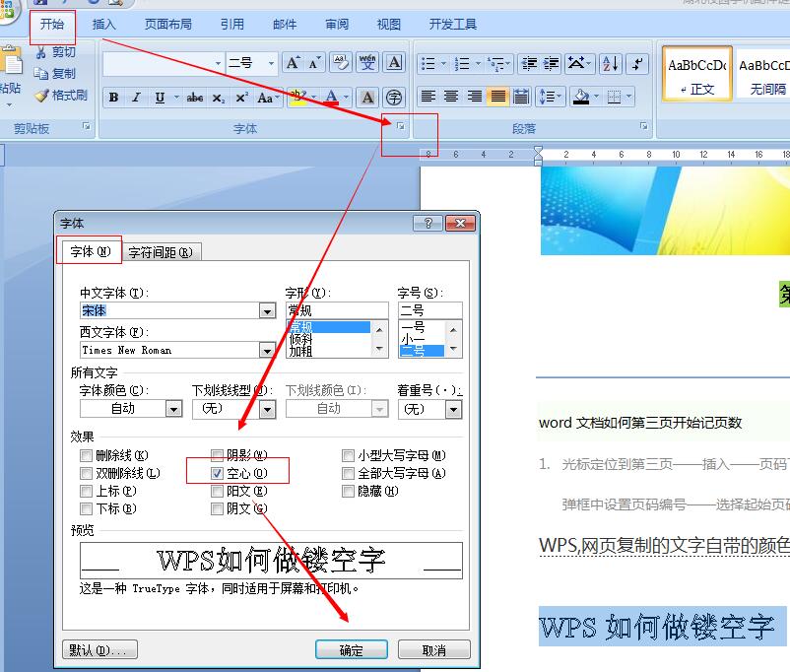Switch to 插入 ribbon tab
Image resolution: width=790 pixels, height=672 pixels.
click(104, 25)
